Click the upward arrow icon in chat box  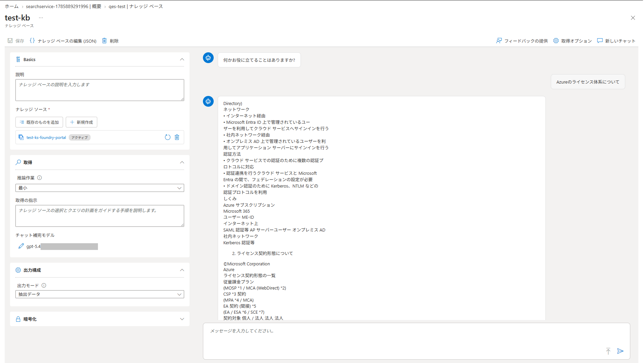coord(608,351)
